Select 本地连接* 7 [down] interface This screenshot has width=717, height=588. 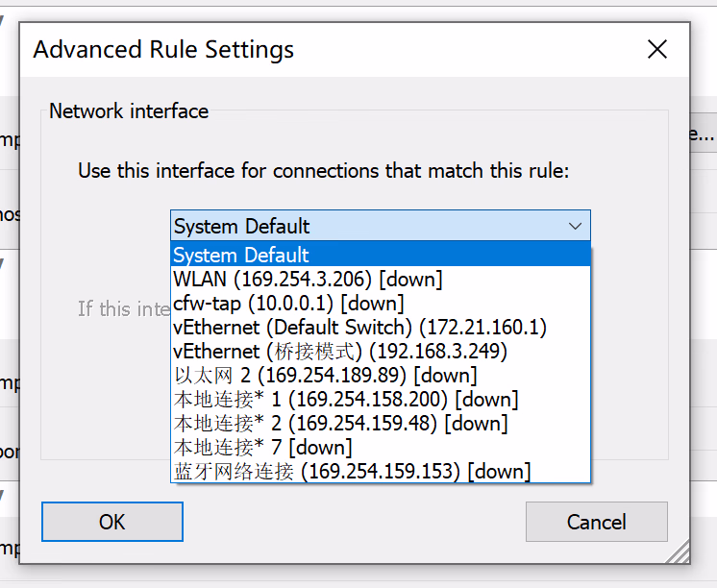[x=262, y=448]
